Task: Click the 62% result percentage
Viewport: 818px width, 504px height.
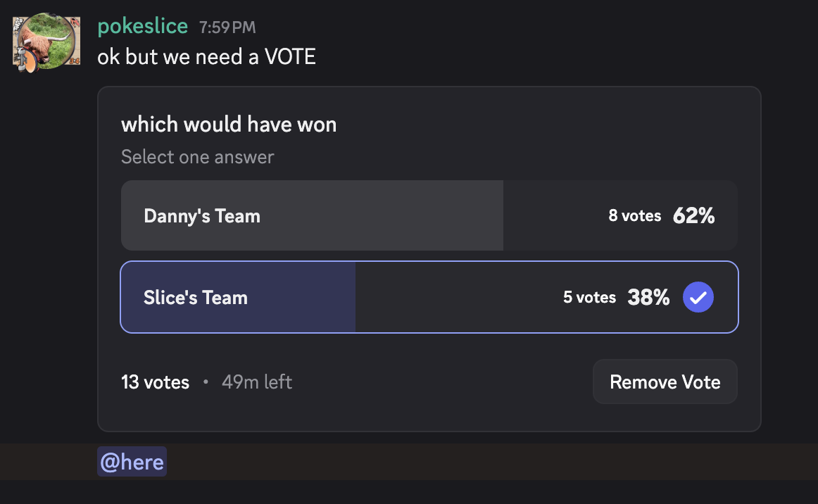Action: pos(693,216)
